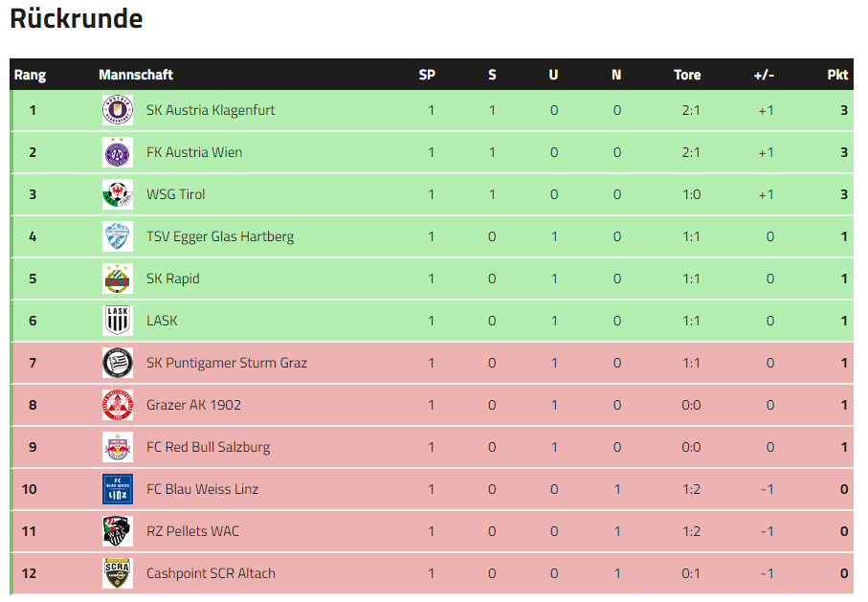Open the Sturm Graz round logo
868x602 pixels.
pyautogui.click(x=118, y=362)
